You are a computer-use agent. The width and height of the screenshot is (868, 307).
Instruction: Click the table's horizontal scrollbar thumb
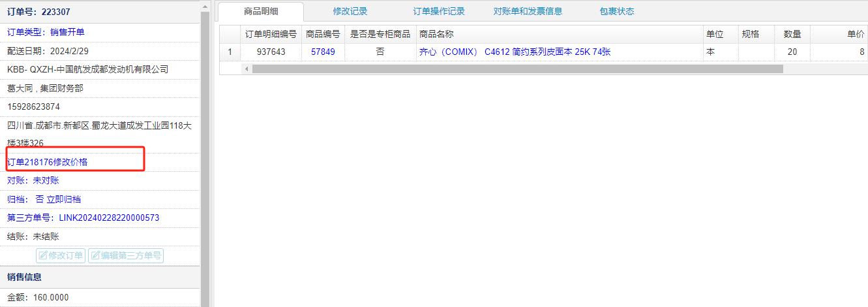point(517,69)
